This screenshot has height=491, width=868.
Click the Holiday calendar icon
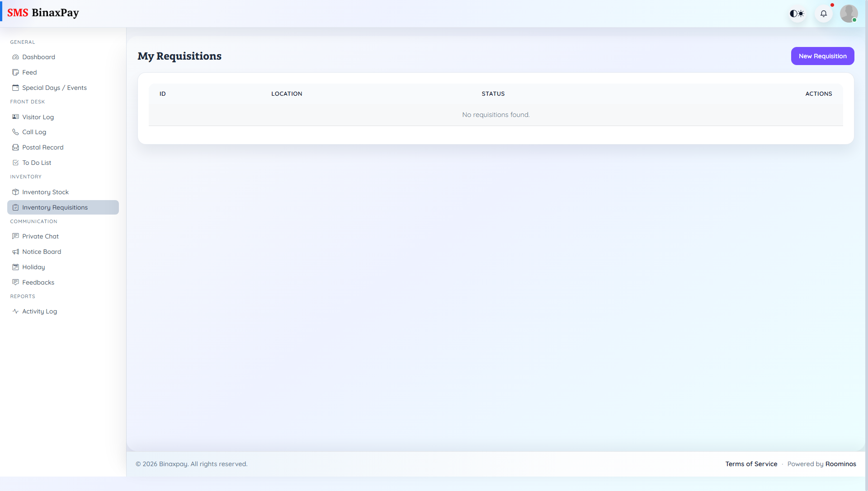click(x=16, y=267)
